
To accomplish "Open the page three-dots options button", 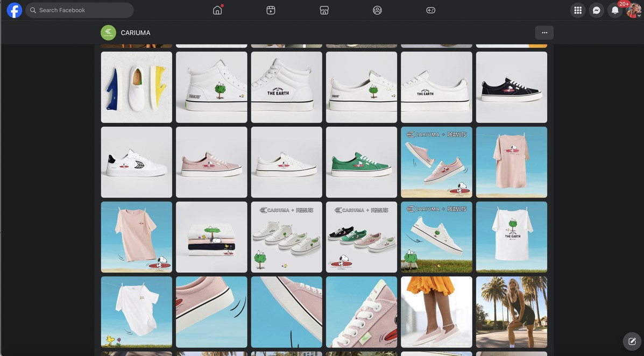I will 544,33.
